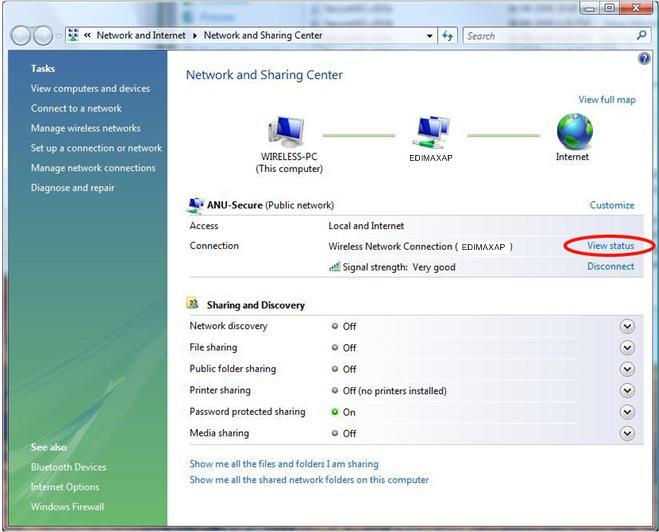Image resolution: width=659 pixels, height=532 pixels.
Task: Open Manage network connections
Action: click(x=93, y=168)
